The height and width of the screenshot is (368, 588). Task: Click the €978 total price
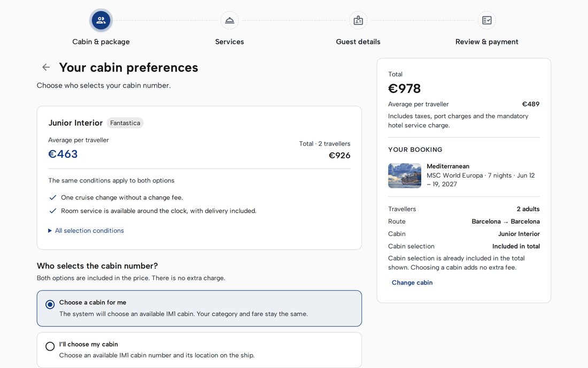tap(404, 89)
